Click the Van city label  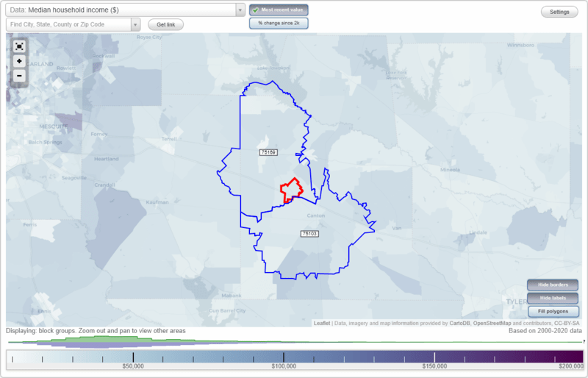(x=396, y=228)
